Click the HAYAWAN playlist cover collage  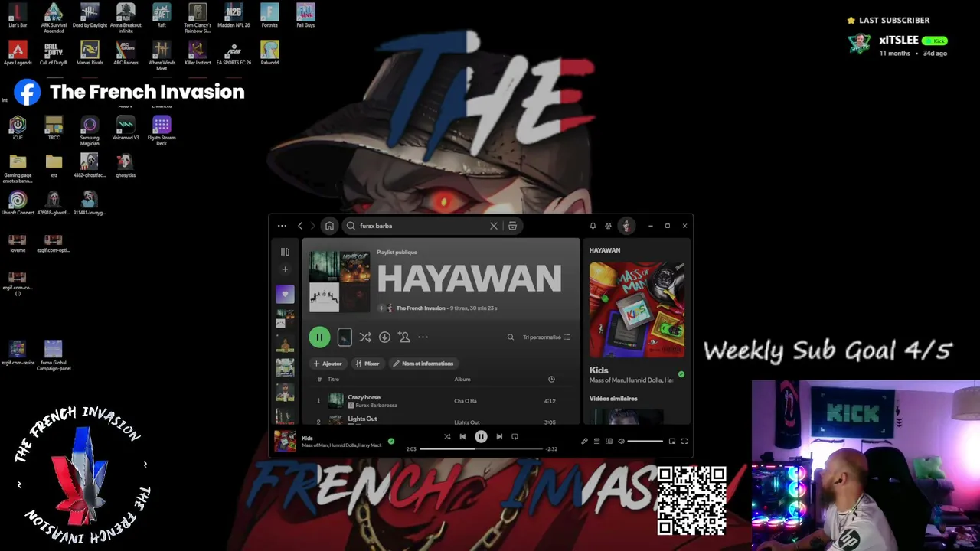point(339,282)
